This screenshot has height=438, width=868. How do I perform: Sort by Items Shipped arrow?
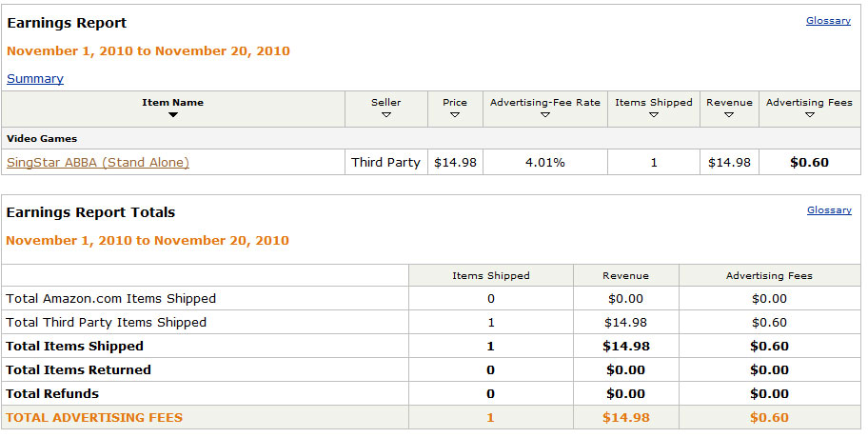654,115
